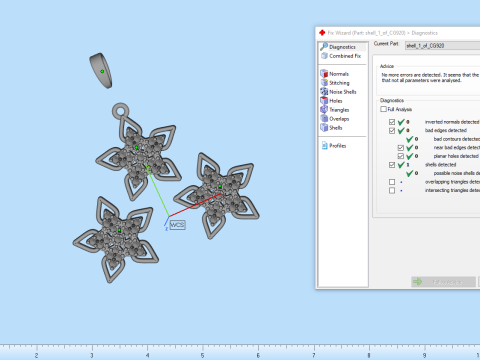Open the Profiles page
Viewport: 480px width, 360px height.
coord(334,146)
